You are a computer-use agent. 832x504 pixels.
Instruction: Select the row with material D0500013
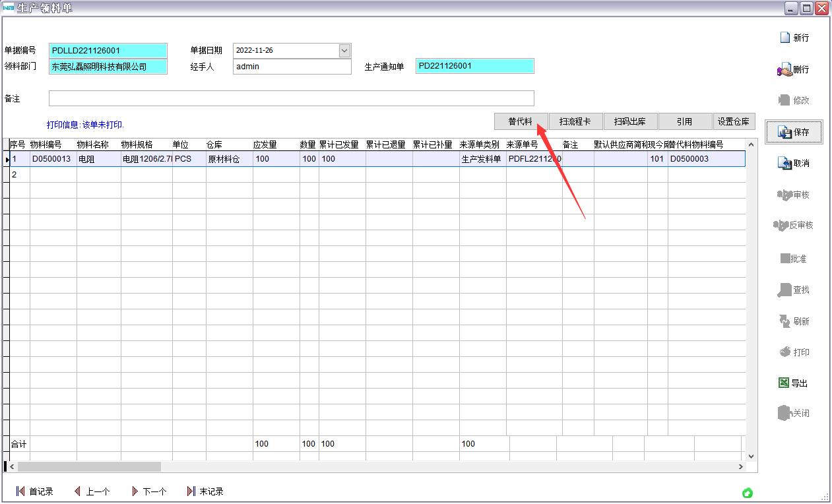coord(51,159)
